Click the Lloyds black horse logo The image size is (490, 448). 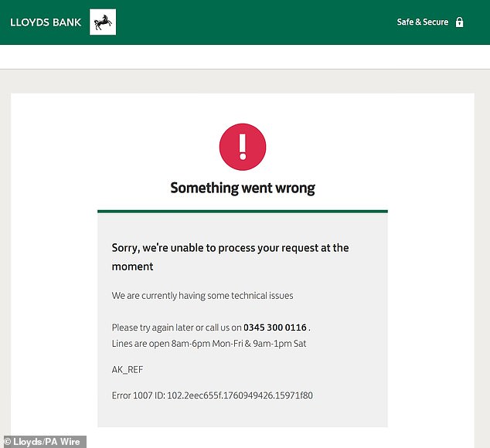(x=102, y=22)
